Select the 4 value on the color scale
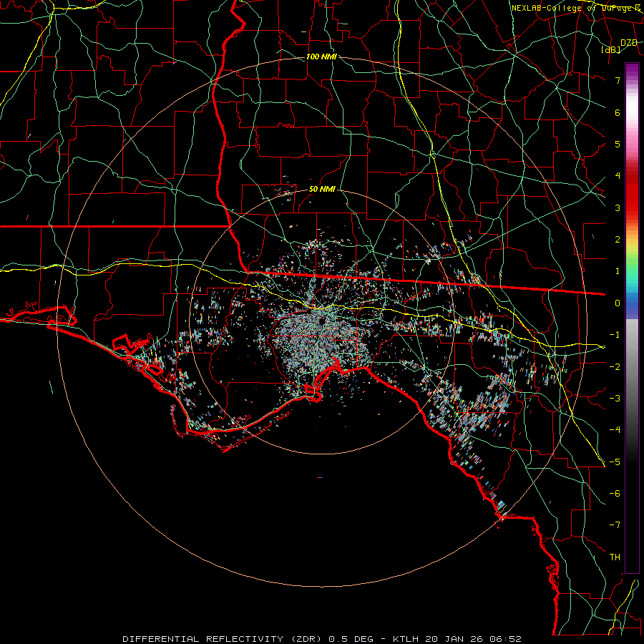644x644 pixels. tap(618, 176)
